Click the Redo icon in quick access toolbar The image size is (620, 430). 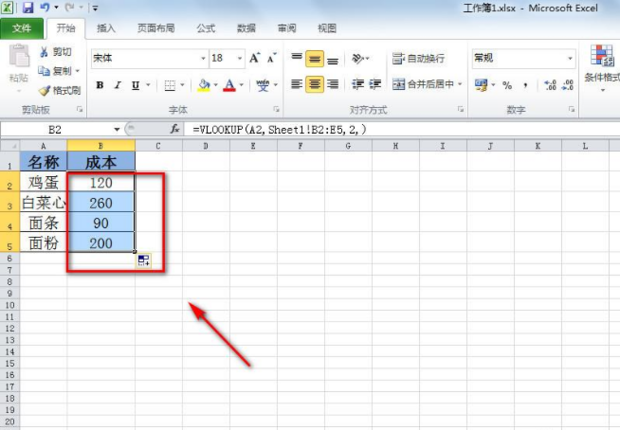click(69, 7)
